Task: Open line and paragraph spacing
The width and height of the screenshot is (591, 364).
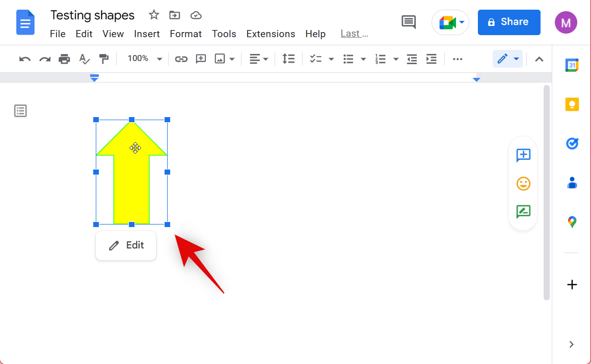Action: pos(288,59)
